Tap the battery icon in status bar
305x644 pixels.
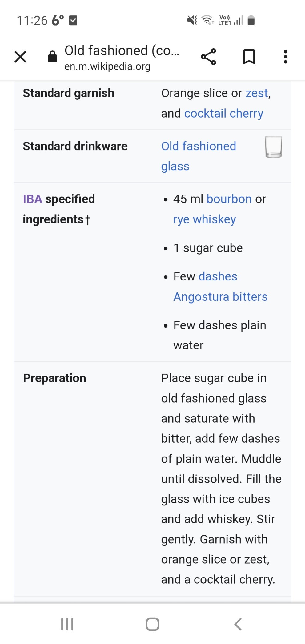251,20
